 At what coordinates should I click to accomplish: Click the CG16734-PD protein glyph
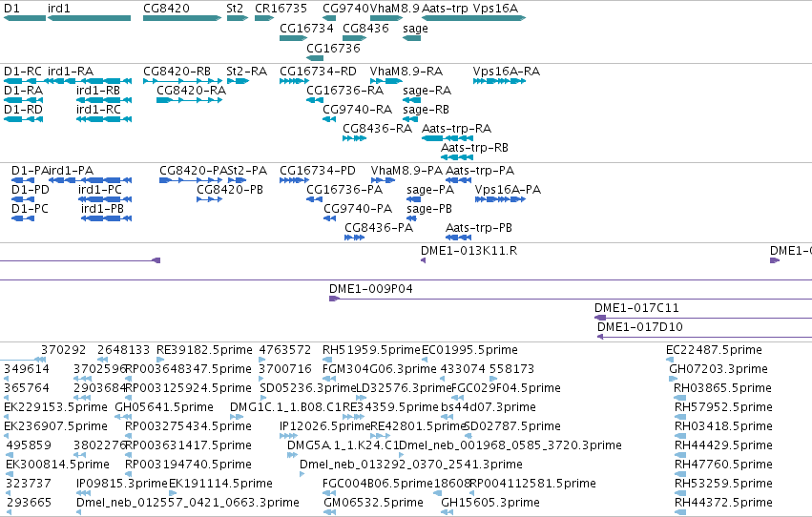click(294, 180)
